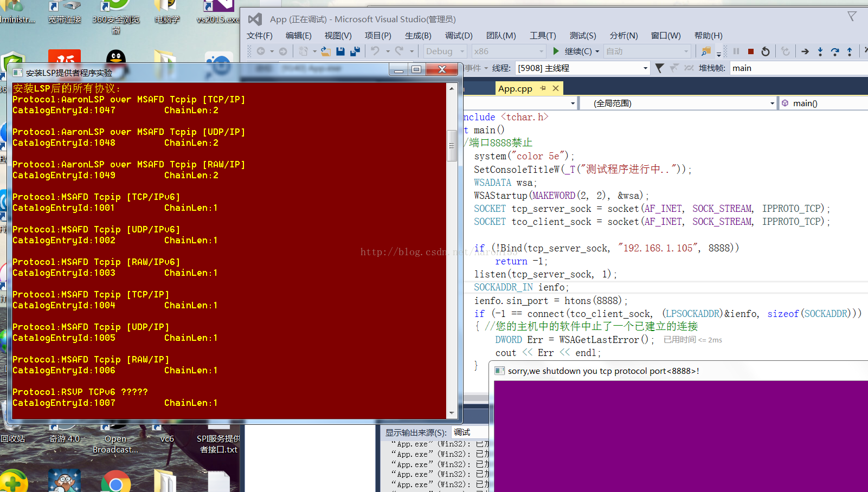Stop debugging with the red square icon

coord(751,51)
